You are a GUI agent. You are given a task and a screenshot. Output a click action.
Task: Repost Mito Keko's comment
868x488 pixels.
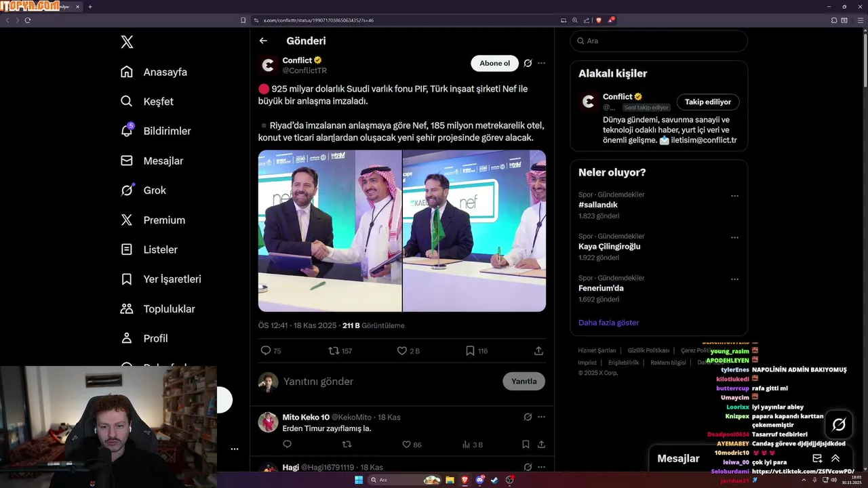pos(347,445)
